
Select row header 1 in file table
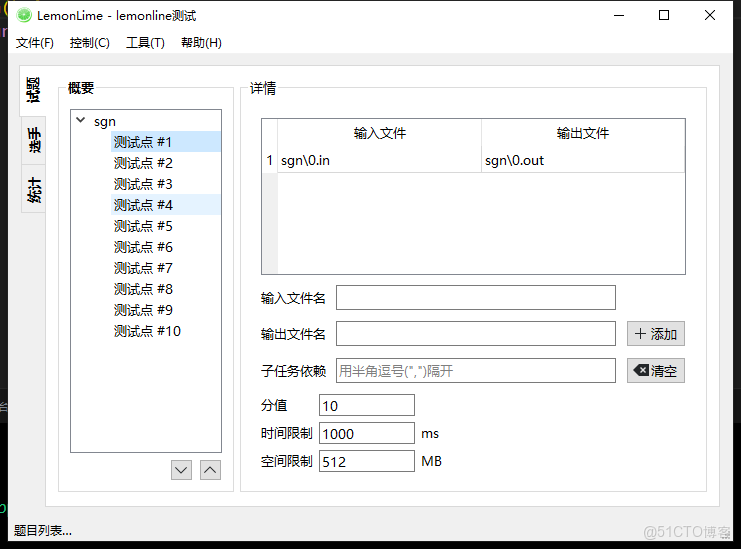(269, 161)
